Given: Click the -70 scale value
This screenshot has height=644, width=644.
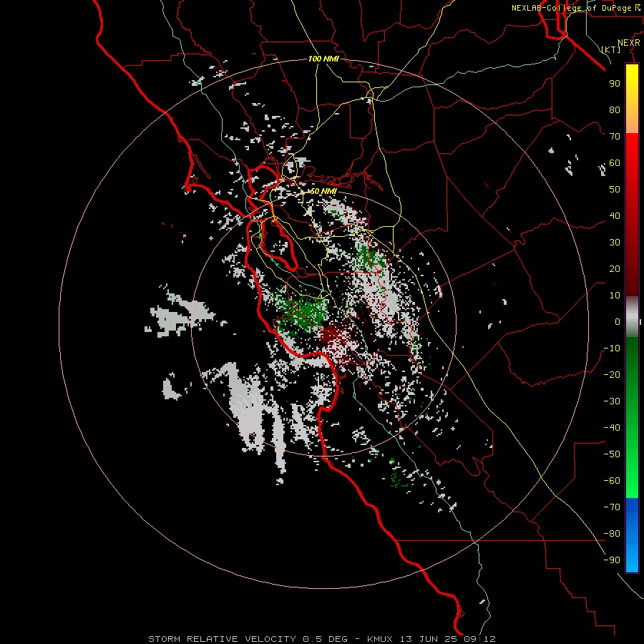Looking at the screenshot, I should pyautogui.click(x=612, y=507).
